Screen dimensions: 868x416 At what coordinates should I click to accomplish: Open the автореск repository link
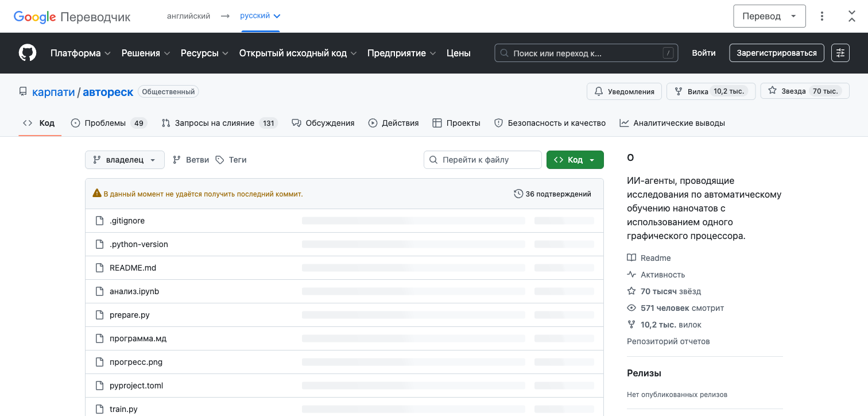(108, 92)
